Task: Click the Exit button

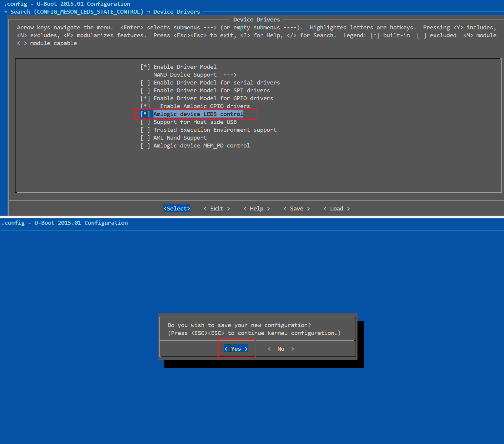Action: pos(217,208)
